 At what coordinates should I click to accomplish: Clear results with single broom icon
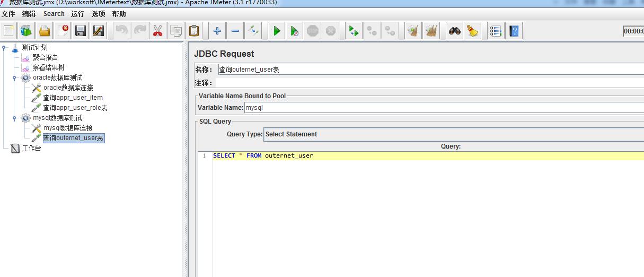tap(413, 31)
